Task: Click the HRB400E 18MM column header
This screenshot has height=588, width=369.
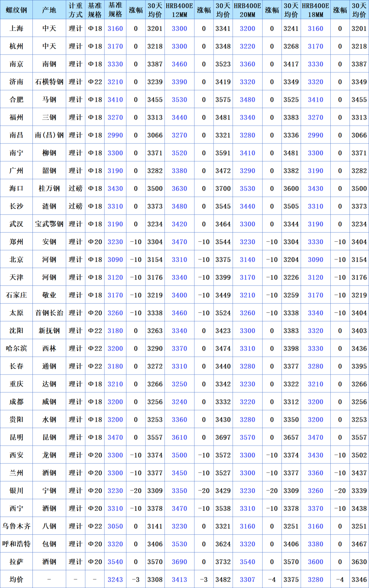Action: coord(315,10)
